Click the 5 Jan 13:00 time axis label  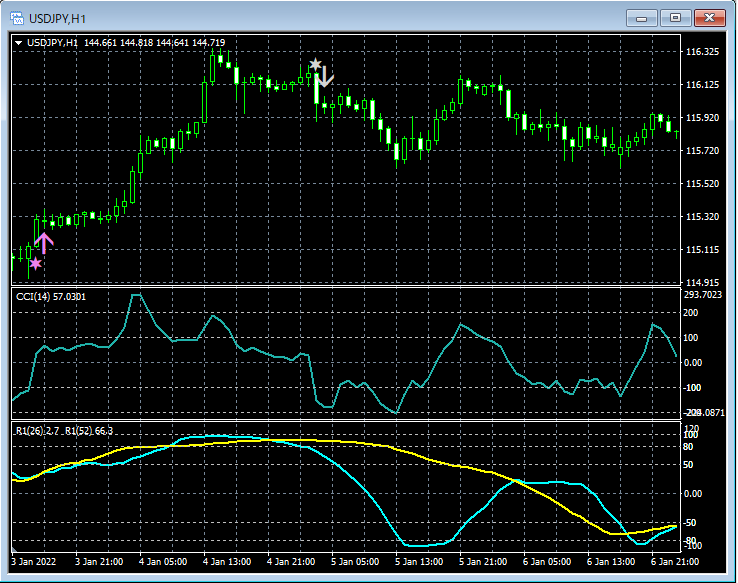click(420, 563)
